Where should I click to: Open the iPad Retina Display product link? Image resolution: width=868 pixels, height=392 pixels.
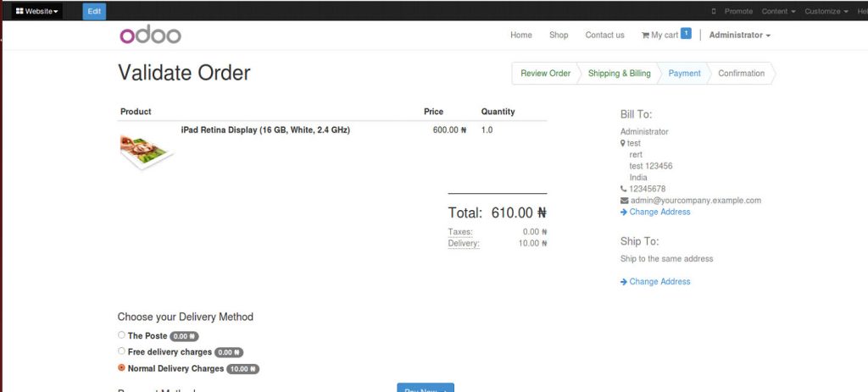(x=265, y=130)
